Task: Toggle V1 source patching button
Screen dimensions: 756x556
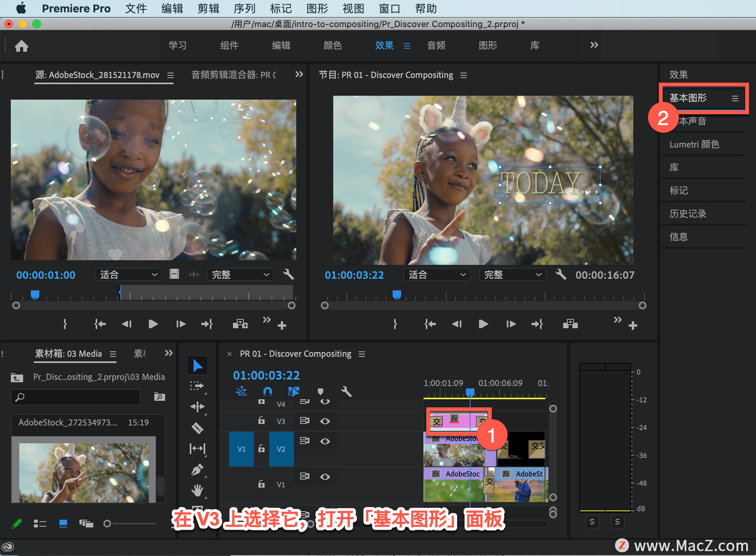Action: (241, 449)
